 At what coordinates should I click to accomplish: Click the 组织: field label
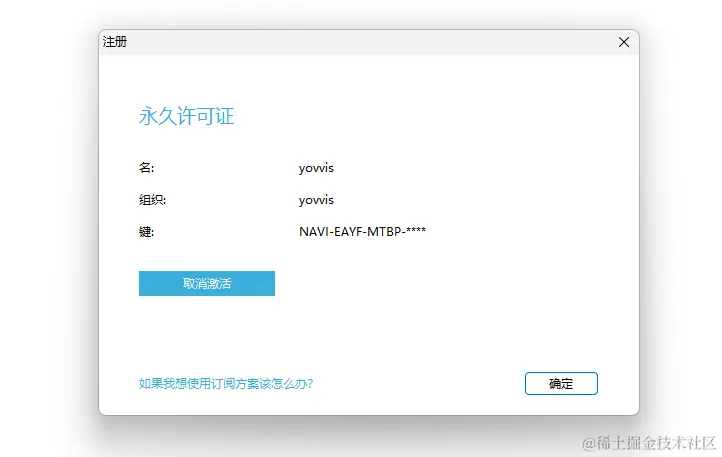click(x=152, y=200)
